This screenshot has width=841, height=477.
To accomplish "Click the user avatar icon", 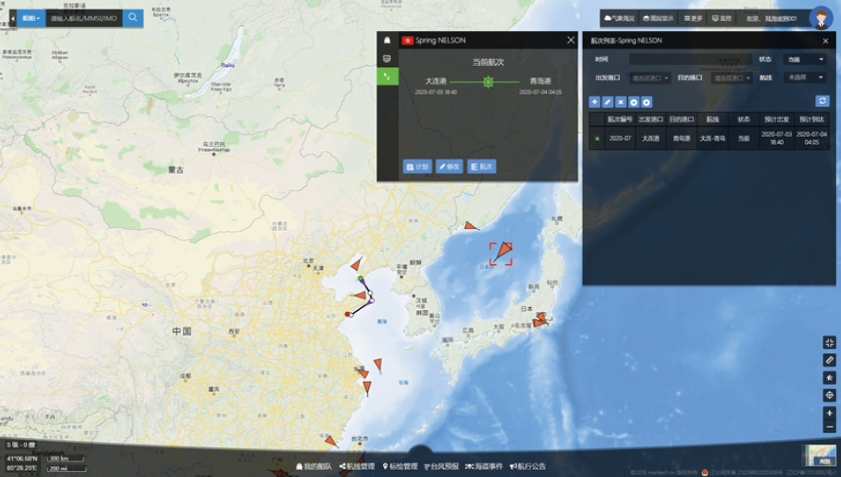I will [820, 18].
